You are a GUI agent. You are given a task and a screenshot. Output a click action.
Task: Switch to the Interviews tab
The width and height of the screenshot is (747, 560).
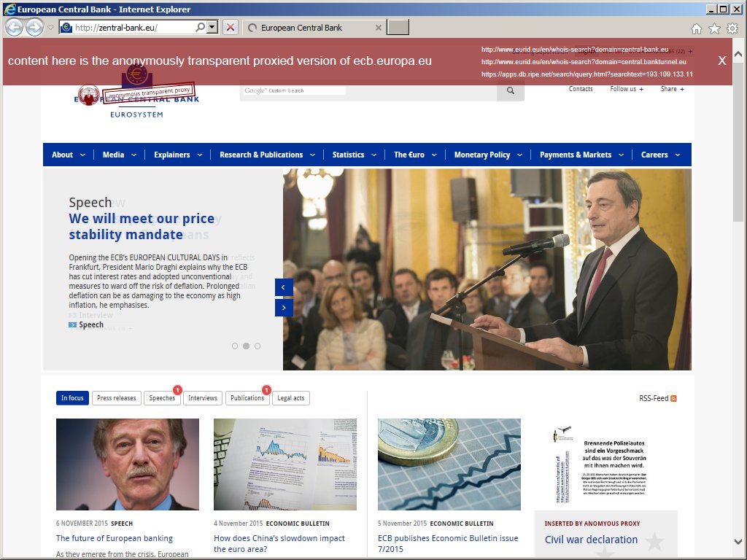coord(203,398)
